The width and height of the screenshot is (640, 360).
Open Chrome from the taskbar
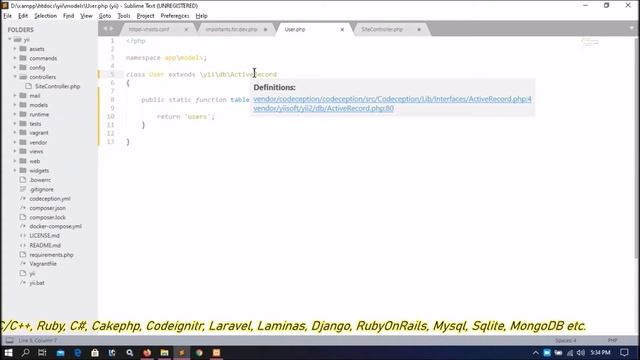click(x=199, y=353)
